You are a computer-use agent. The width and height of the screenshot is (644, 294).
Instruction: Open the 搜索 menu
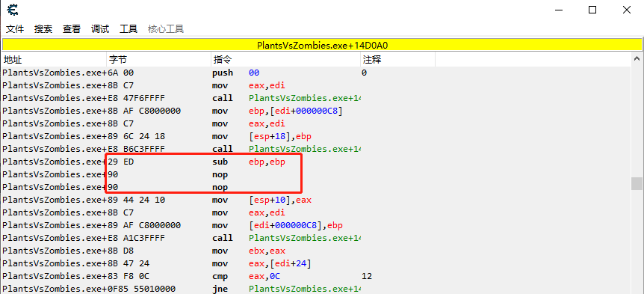point(43,28)
